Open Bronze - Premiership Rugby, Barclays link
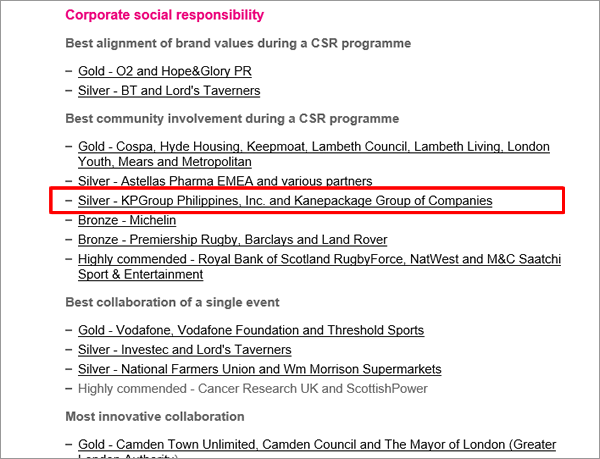This screenshot has height=459, width=600. [233, 239]
